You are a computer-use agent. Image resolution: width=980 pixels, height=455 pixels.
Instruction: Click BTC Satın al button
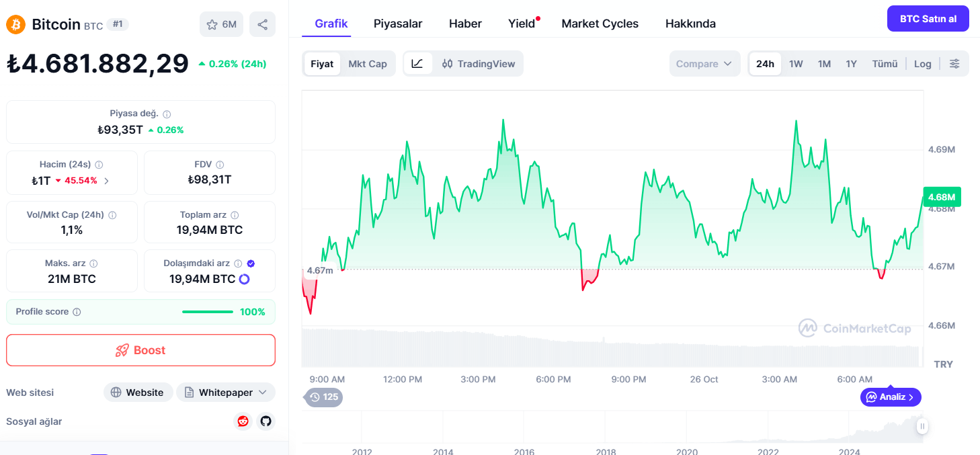pos(928,19)
